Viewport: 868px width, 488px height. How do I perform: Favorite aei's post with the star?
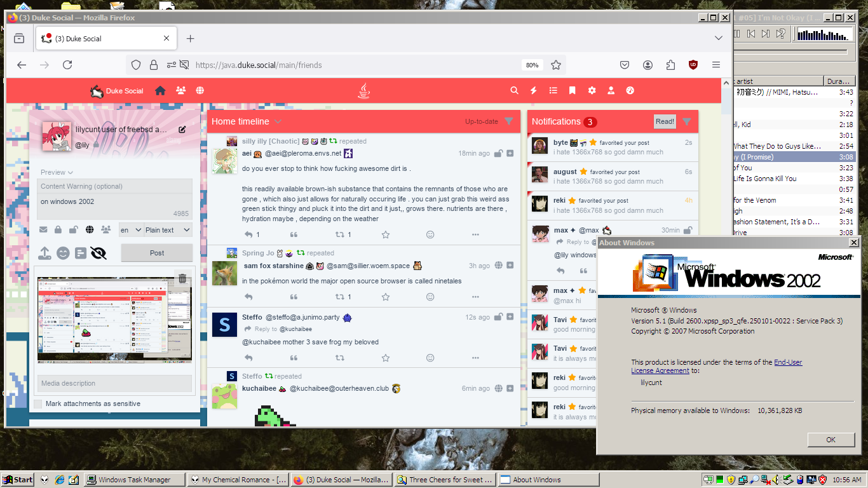(x=385, y=234)
